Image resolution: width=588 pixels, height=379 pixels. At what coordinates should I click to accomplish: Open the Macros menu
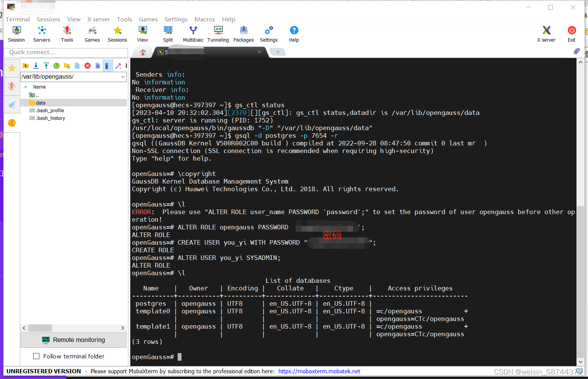pyautogui.click(x=205, y=19)
